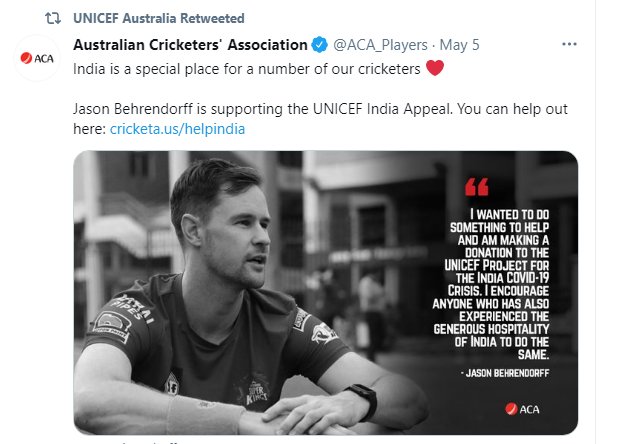Screen dimensions: 620x444
Task: Click the sponsor badge on the sleeve
Action: (112, 325)
